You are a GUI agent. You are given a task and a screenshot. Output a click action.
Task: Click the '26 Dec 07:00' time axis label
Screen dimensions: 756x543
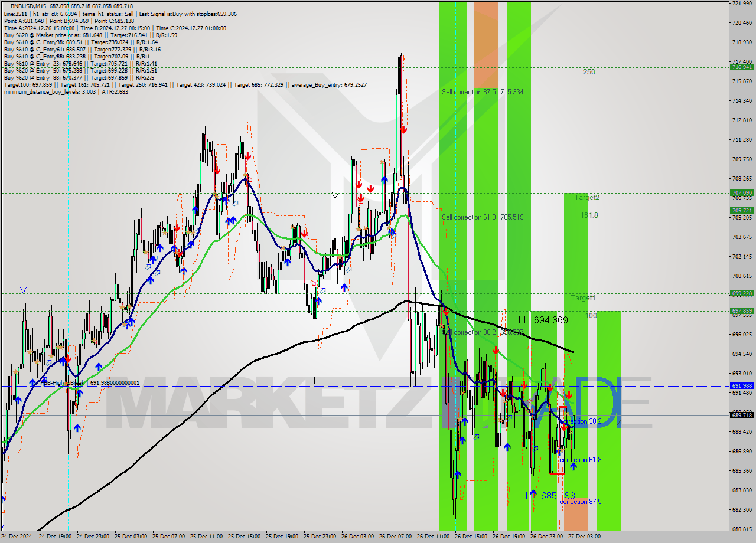pos(395,537)
